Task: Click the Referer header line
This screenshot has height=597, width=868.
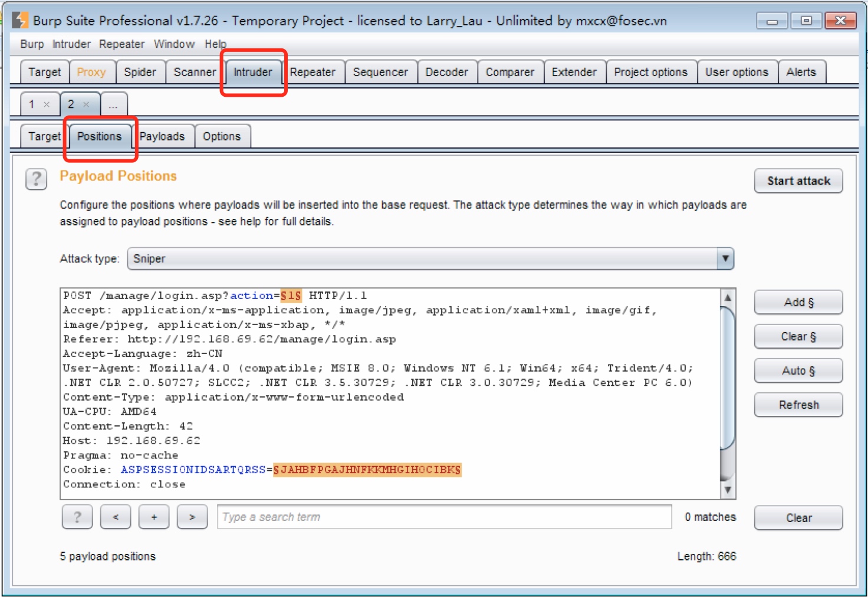Action: (229, 339)
